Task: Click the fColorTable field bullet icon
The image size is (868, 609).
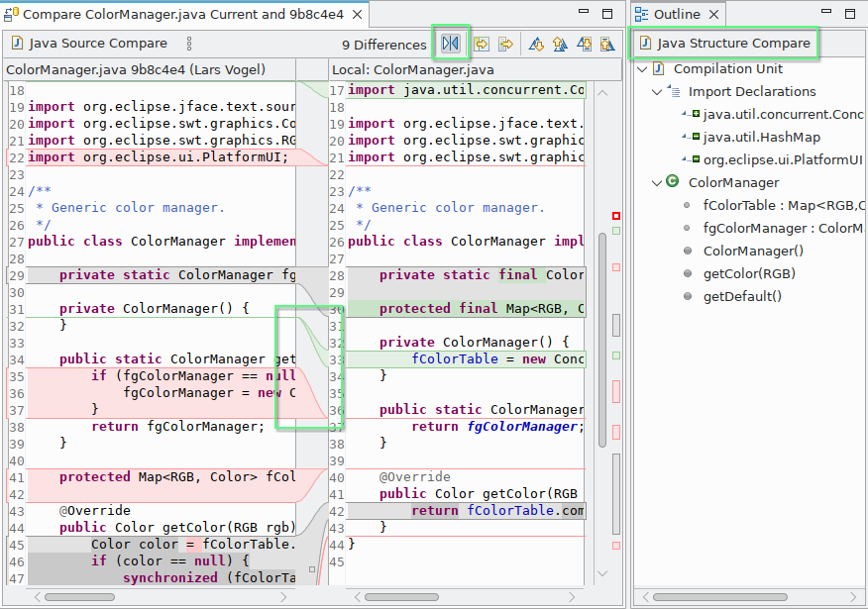Action: point(687,205)
